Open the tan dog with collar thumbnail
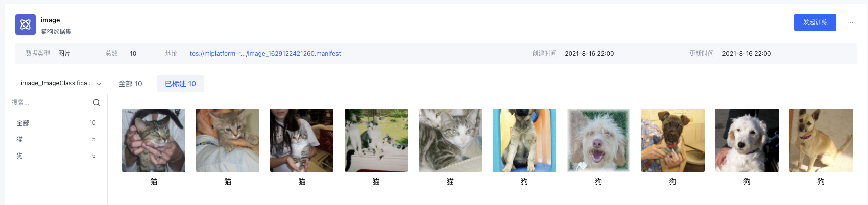 coord(821,140)
